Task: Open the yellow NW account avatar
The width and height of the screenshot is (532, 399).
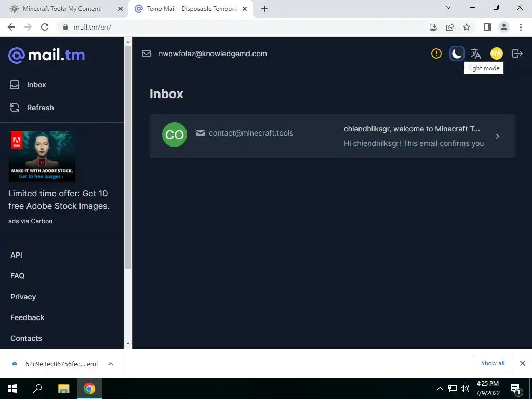Action: tap(496, 54)
